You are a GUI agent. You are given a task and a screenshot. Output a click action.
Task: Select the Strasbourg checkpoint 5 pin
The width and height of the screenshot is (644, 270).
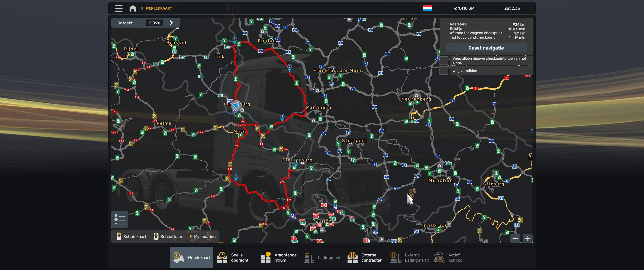(296, 162)
